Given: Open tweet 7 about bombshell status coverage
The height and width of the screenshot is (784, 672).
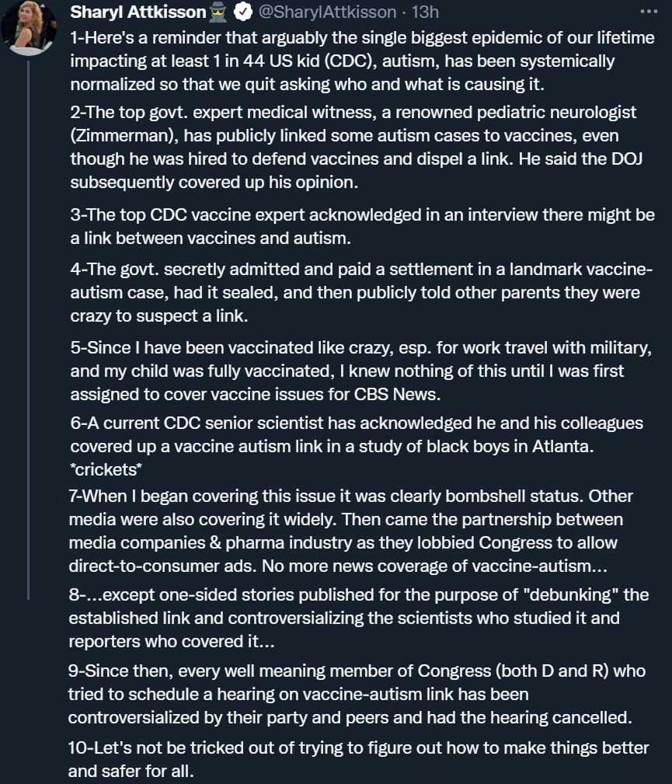Looking at the screenshot, I should (350, 531).
